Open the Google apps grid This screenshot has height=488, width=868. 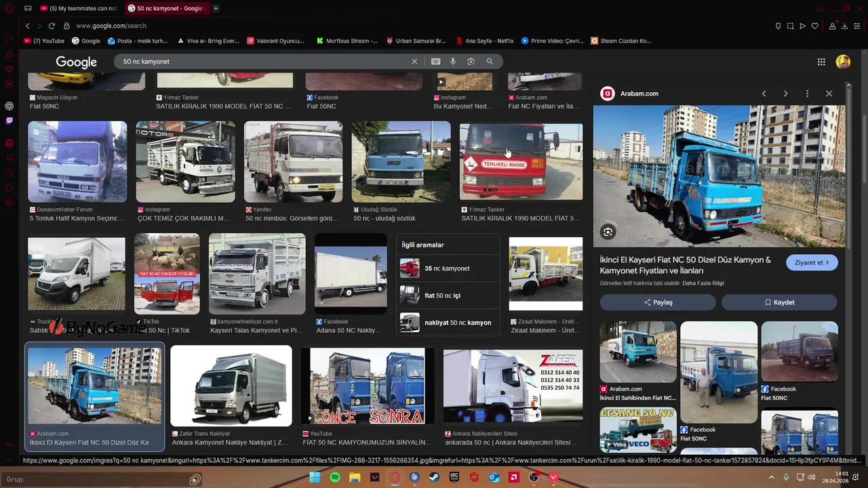coord(821,62)
